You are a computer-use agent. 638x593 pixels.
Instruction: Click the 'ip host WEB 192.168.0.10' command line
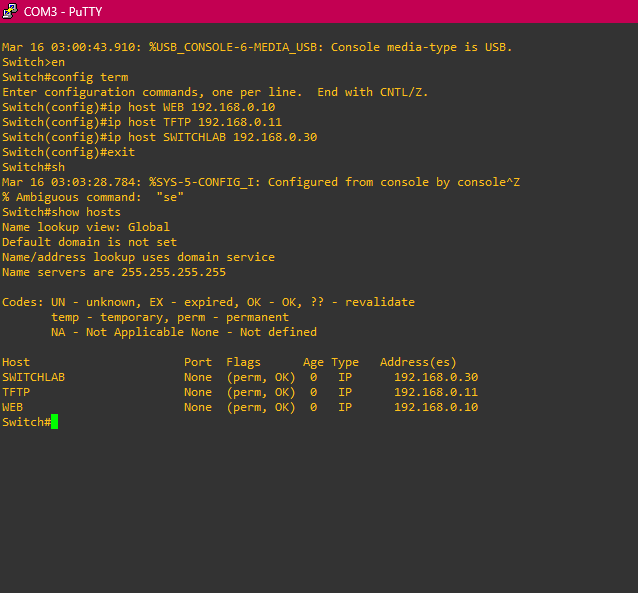pyautogui.click(x=139, y=107)
